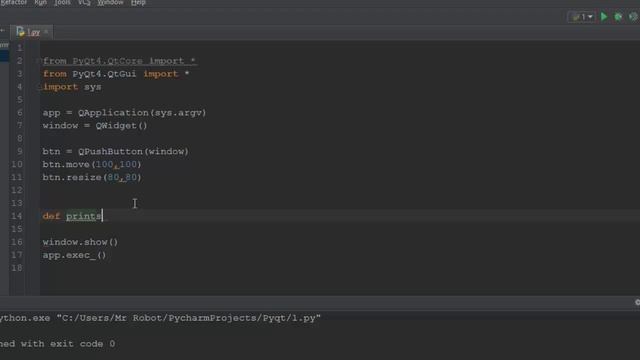Click 'QApplication(sys.argv)' on line 6
Image resolution: width=640 pixels, height=360 pixels.
[x=142, y=113]
